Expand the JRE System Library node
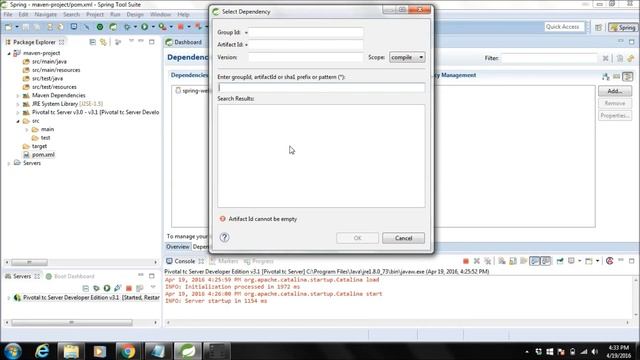This screenshot has width=640, height=360. click(18, 104)
